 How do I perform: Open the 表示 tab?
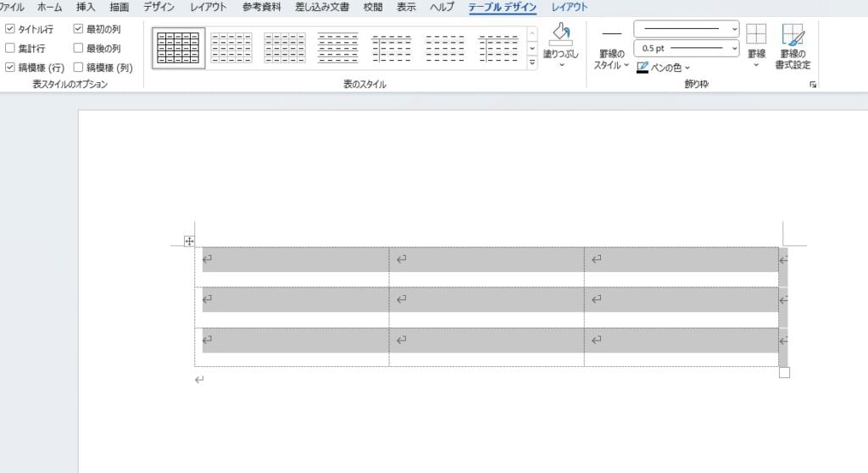pyautogui.click(x=406, y=7)
